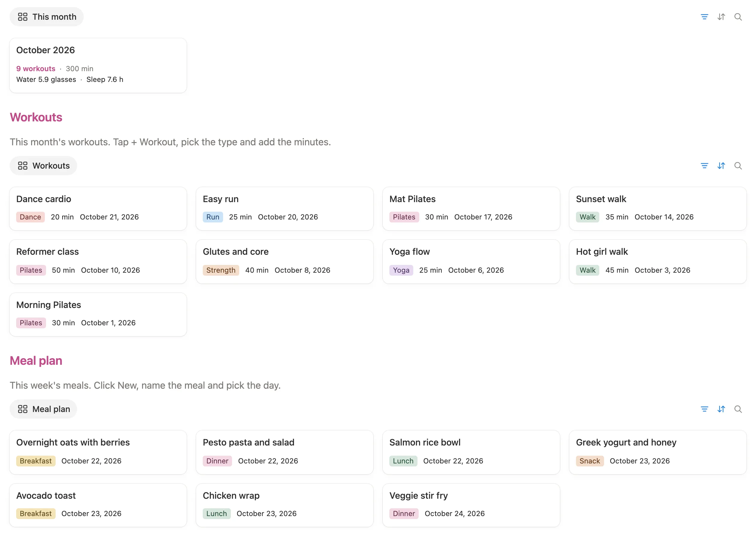This screenshot has width=756, height=534.
Task: Open the Mat Pilates workout card
Action: pos(471,209)
